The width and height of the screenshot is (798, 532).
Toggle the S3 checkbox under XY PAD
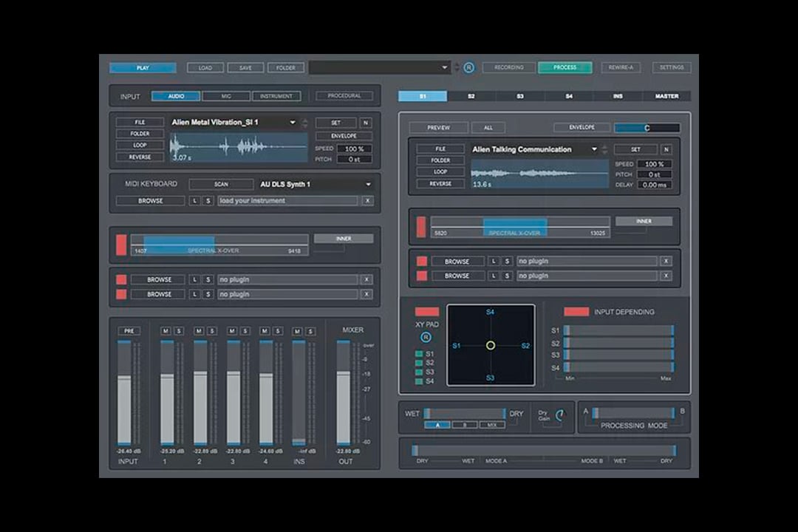tap(419, 372)
